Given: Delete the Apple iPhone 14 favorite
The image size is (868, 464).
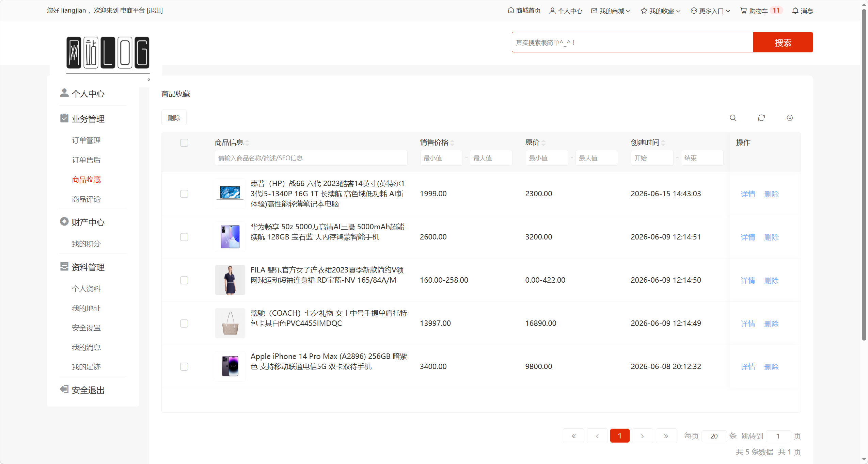Looking at the screenshot, I should click(771, 367).
